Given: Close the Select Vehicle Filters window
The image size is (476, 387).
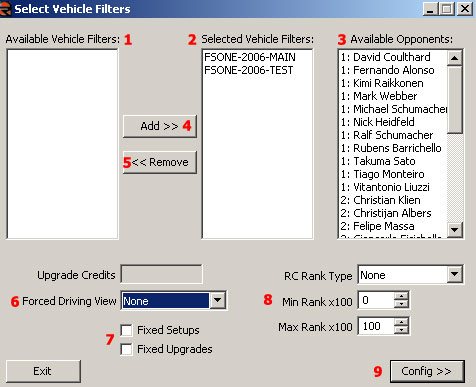Looking at the screenshot, I should (x=465, y=9).
